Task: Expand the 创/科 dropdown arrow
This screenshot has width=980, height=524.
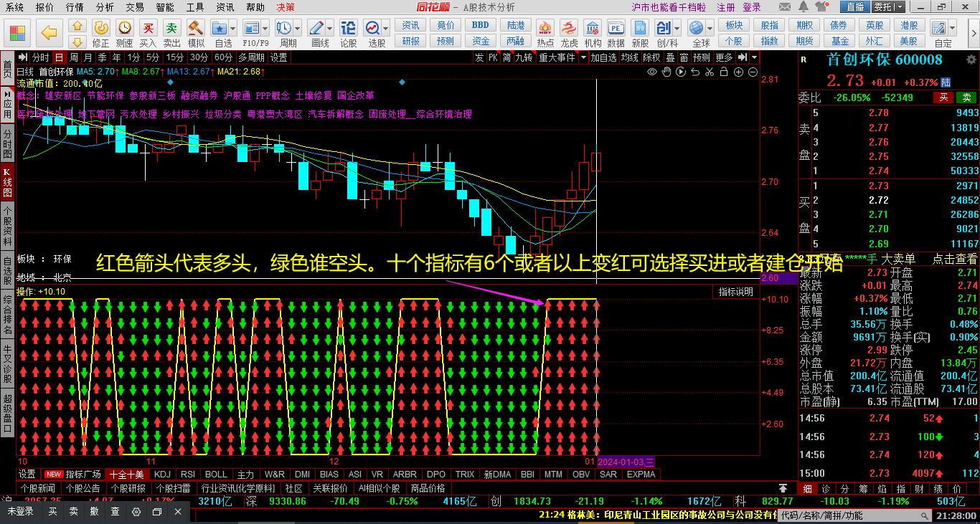Action: click(x=677, y=28)
